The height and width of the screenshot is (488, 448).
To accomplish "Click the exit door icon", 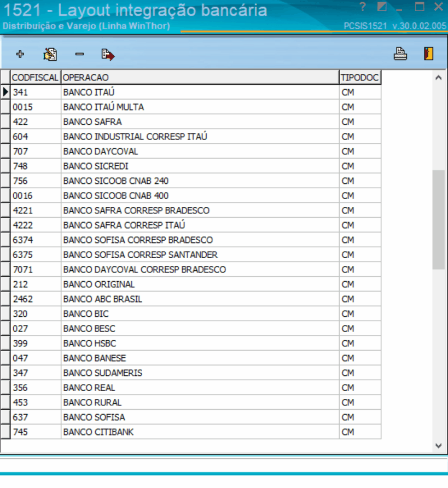I will coord(429,54).
